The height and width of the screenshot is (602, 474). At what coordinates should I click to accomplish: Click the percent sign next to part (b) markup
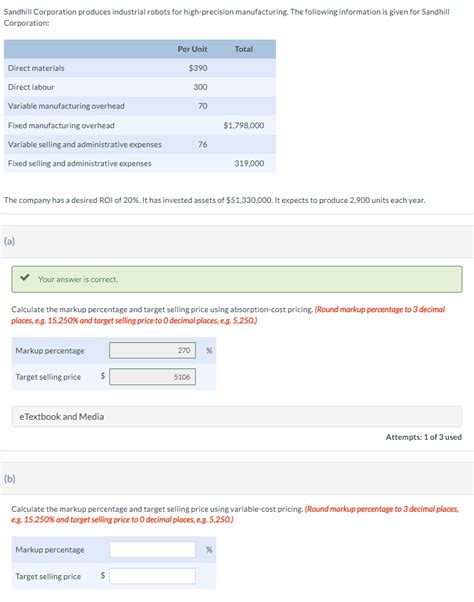click(209, 549)
